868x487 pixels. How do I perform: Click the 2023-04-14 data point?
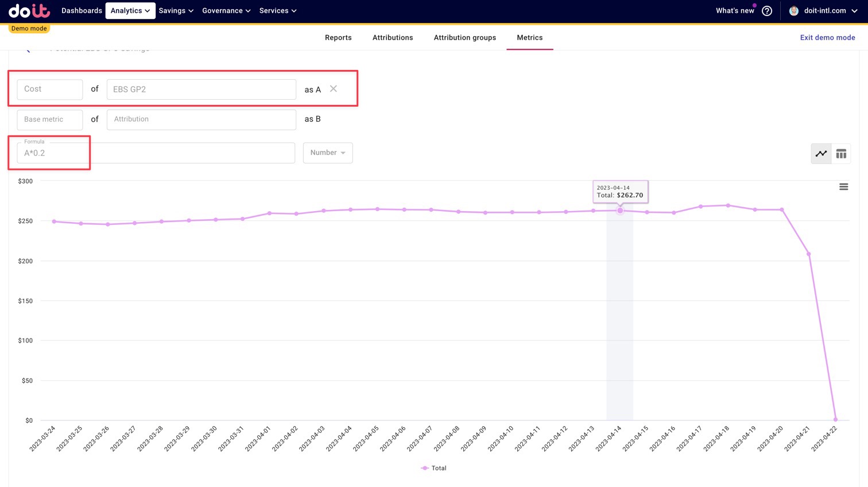pos(620,211)
